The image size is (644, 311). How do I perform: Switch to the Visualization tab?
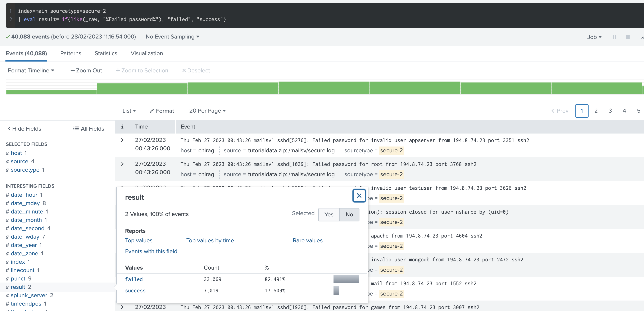(146, 53)
